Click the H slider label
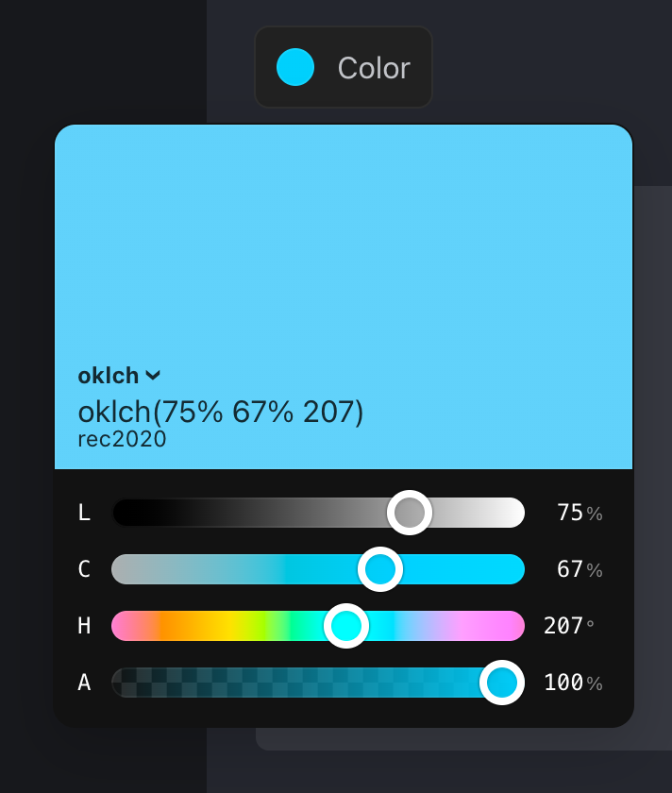Image resolution: width=672 pixels, height=793 pixels. point(84,626)
